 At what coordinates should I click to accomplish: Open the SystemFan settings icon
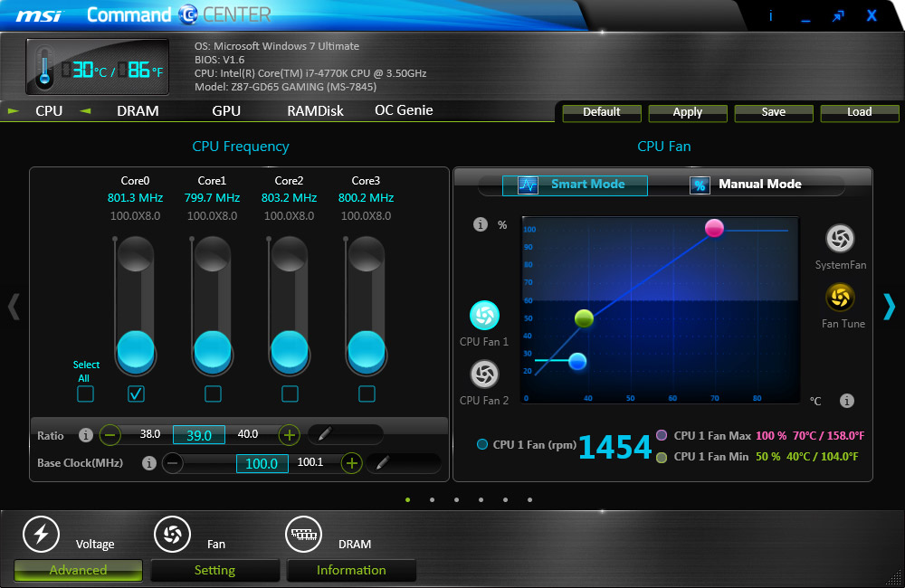840,239
